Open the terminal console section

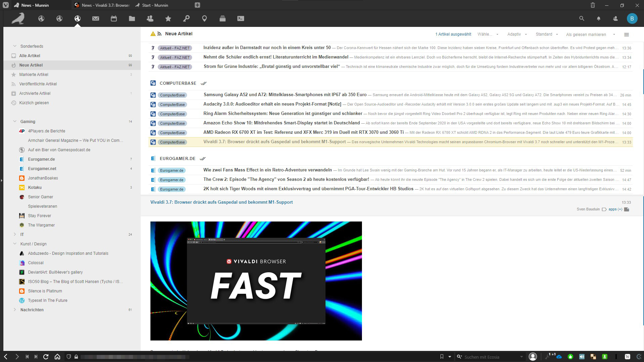coord(241,18)
